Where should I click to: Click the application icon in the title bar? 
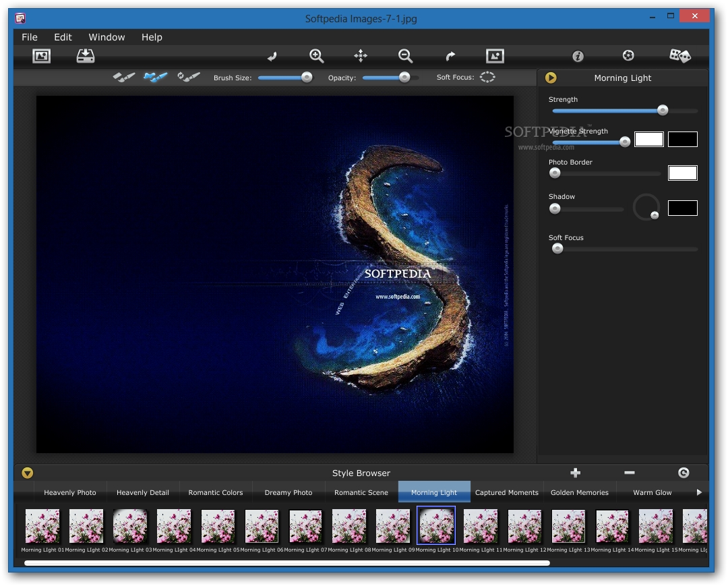click(x=20, y=19)
